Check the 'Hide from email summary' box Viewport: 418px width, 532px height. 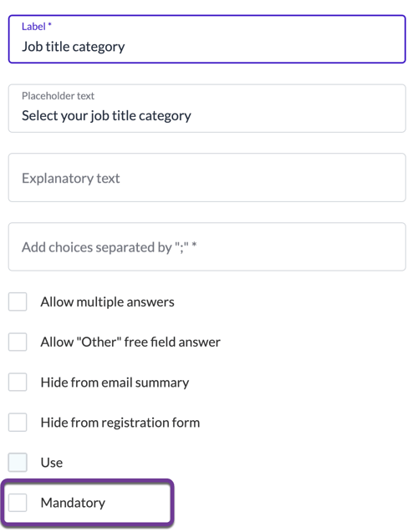tap(18, 382)
